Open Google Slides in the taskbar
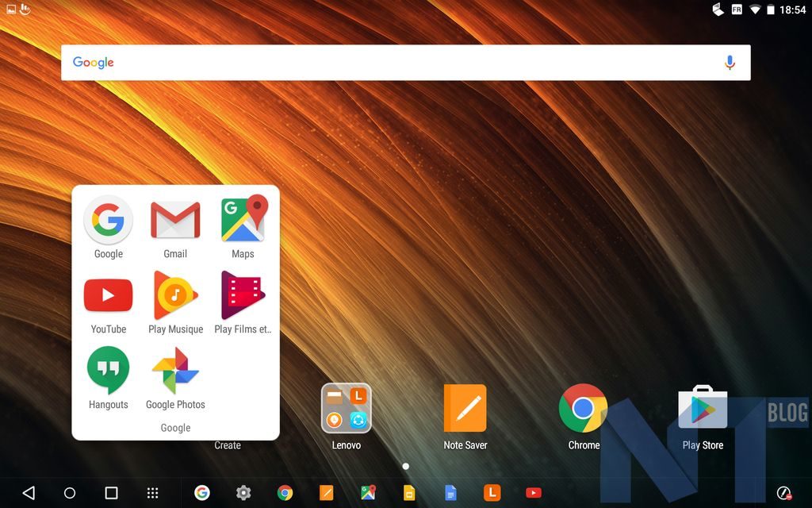The width and height of the screenshot is (812, 508). [x=409, y=492]
